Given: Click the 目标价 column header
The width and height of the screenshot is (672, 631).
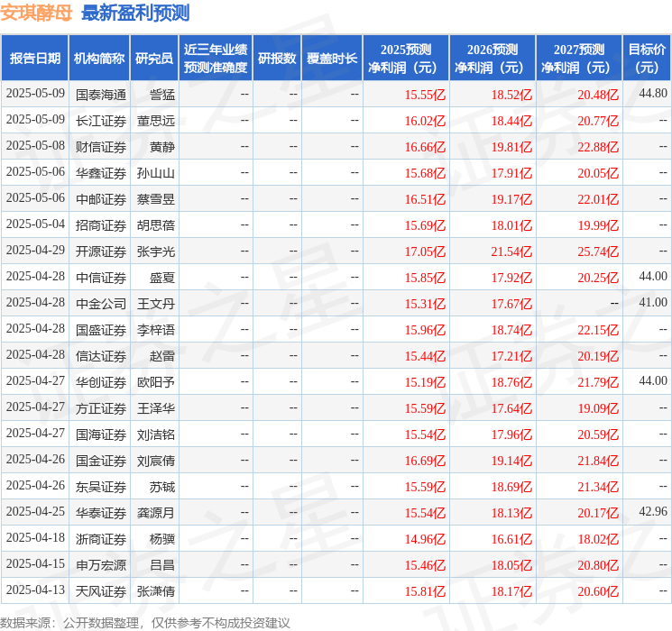Looking at the screenshot, I should coord(647,59).
